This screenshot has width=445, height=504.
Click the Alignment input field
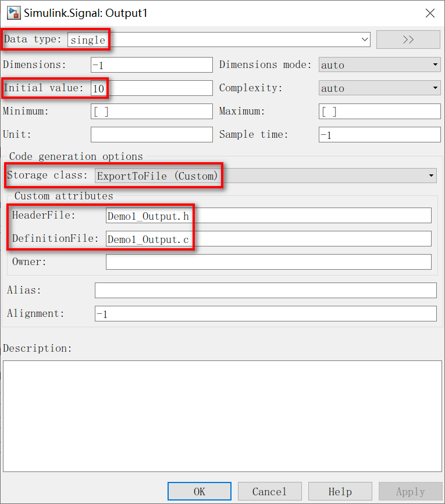tap(266, 313)
